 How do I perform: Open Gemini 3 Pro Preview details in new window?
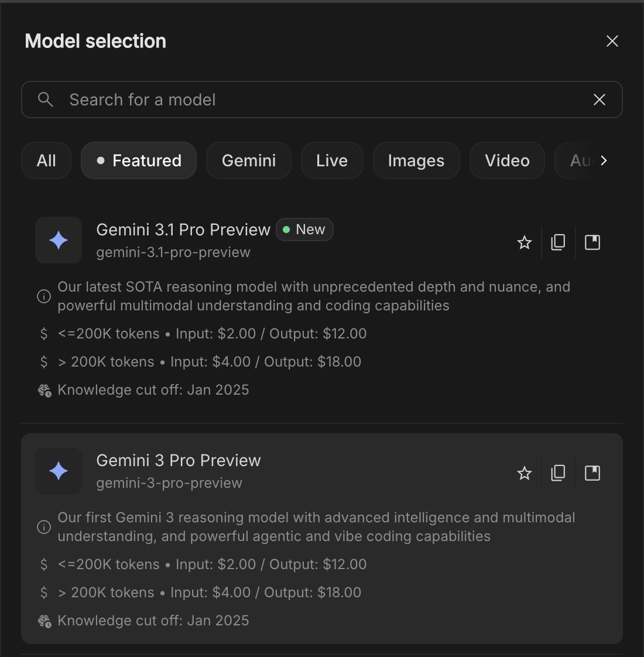coord(592,474)
